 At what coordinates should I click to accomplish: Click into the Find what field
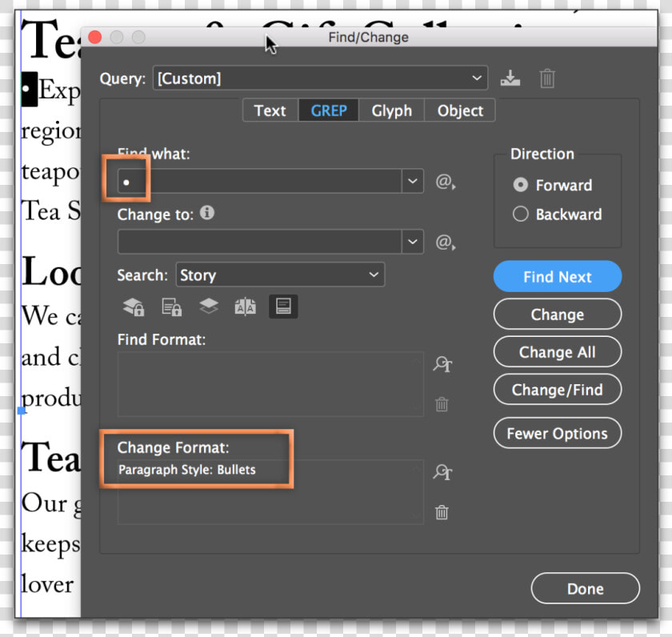[x=260, y=181]
